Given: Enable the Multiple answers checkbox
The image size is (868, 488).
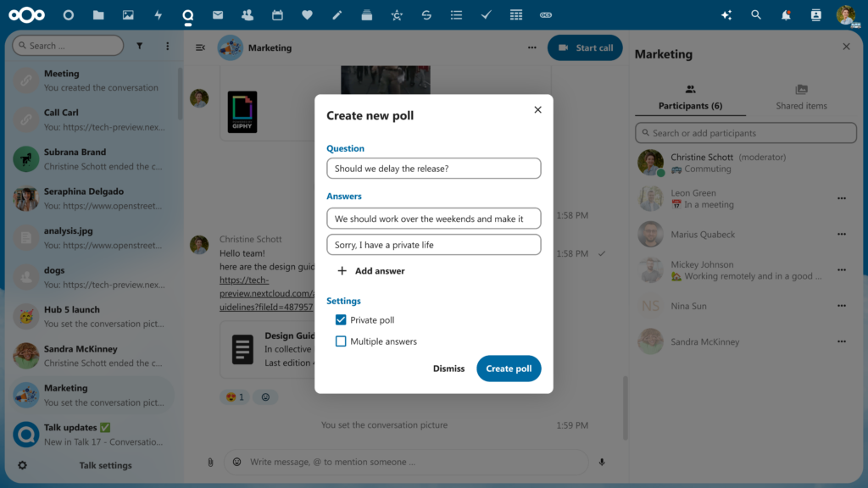Looking at the screenshot, I should (341, 341).
